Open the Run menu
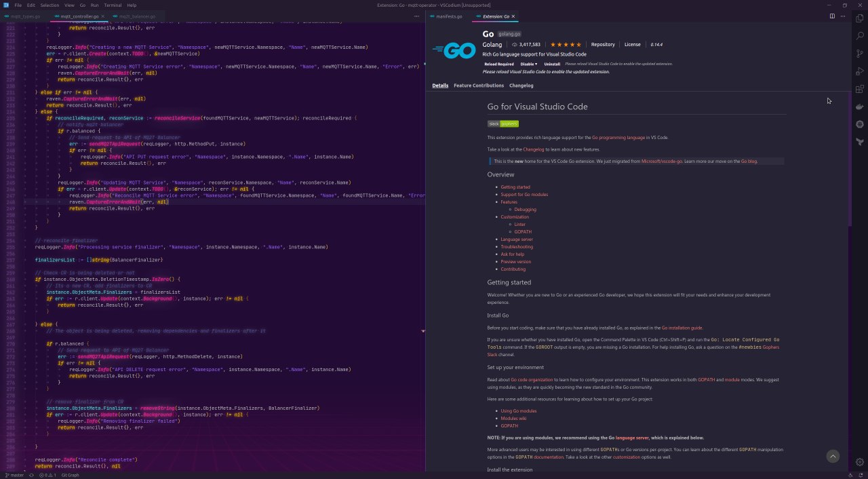868x479 pixels. [95, 5]
